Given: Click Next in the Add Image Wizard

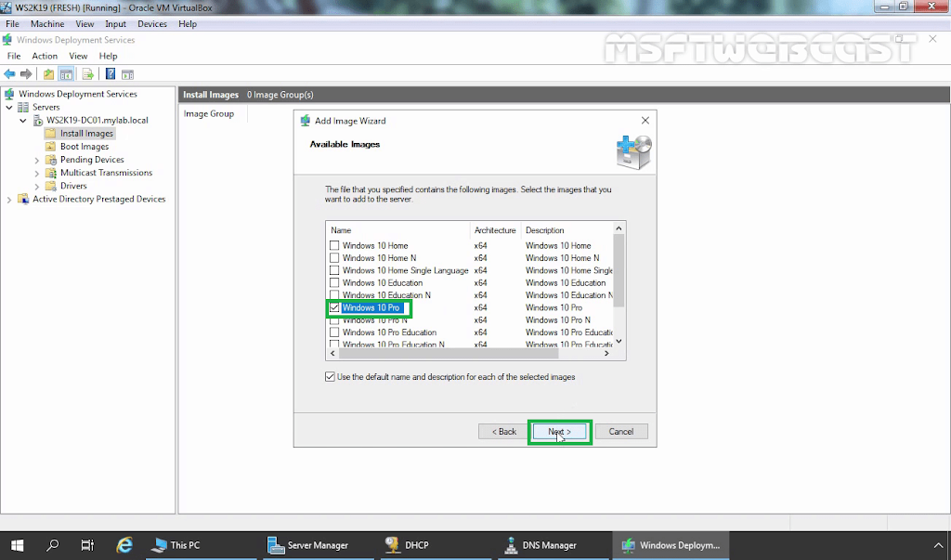Looking at the screenshot, I should [559, 431].
